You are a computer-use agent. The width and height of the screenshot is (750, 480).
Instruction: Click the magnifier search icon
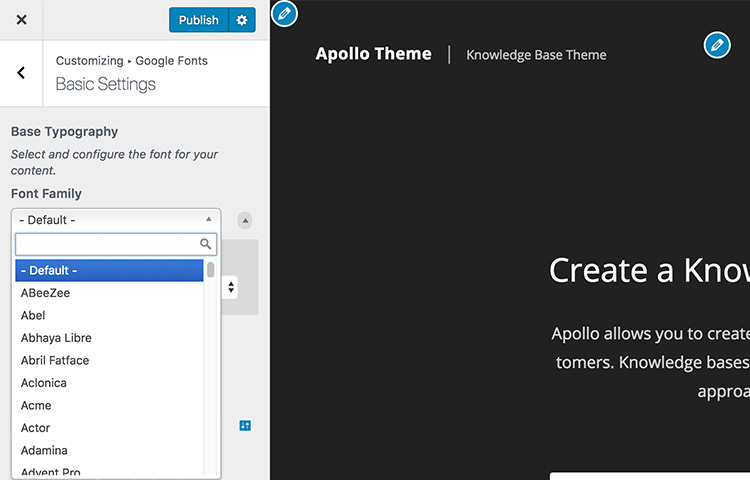tap(205, 244)
